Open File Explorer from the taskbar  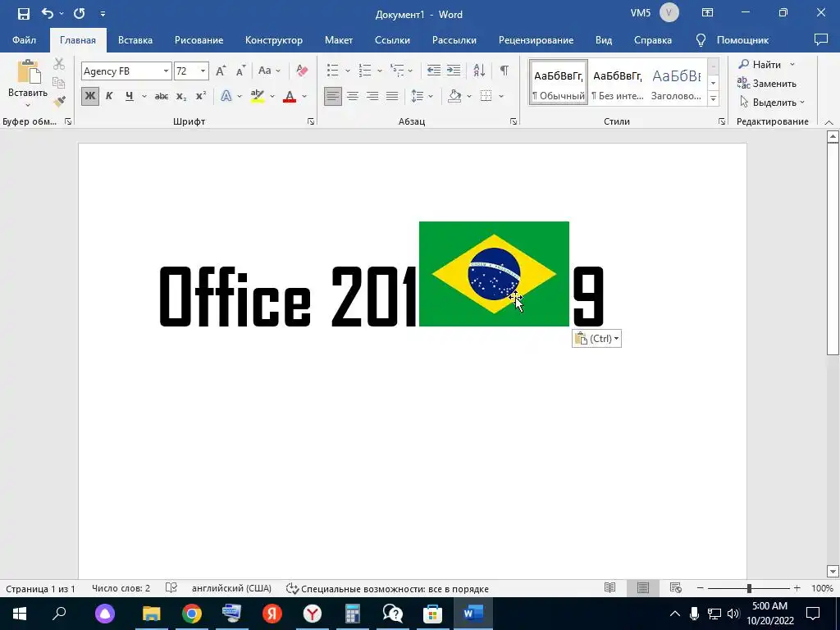[x=151, y=614]
